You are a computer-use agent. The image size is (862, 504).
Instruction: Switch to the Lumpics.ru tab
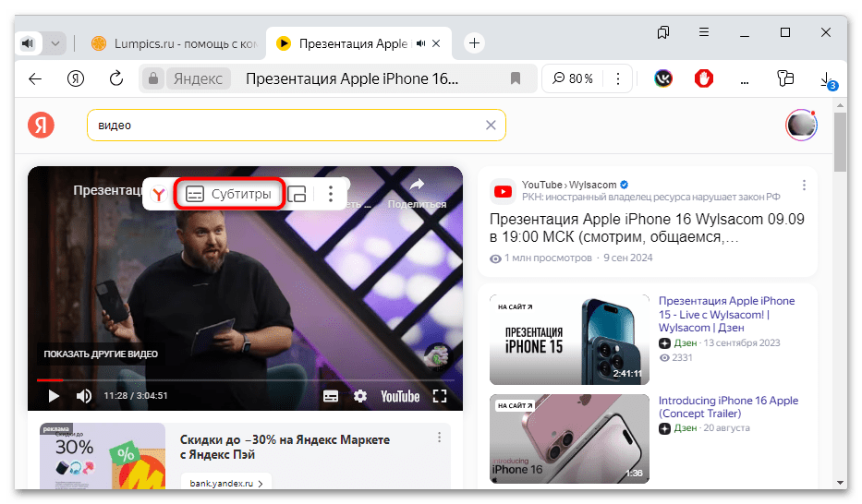point(175,43)
